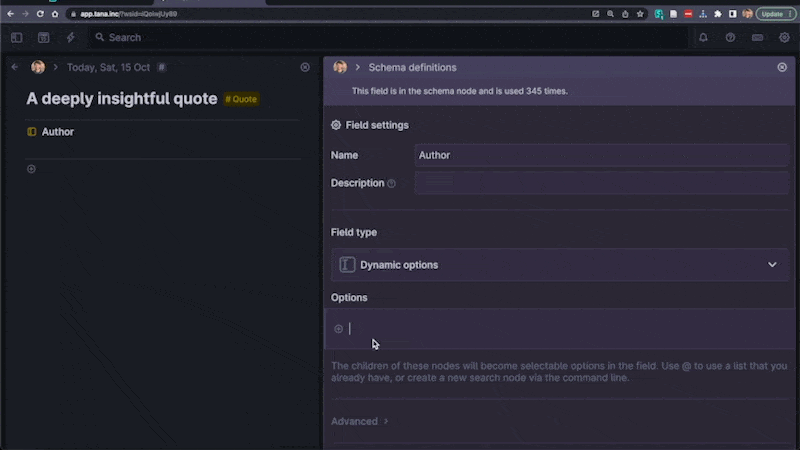Open the calendar day view icon
The height and width of the screenshot is (450, 800).
[43, 37]
